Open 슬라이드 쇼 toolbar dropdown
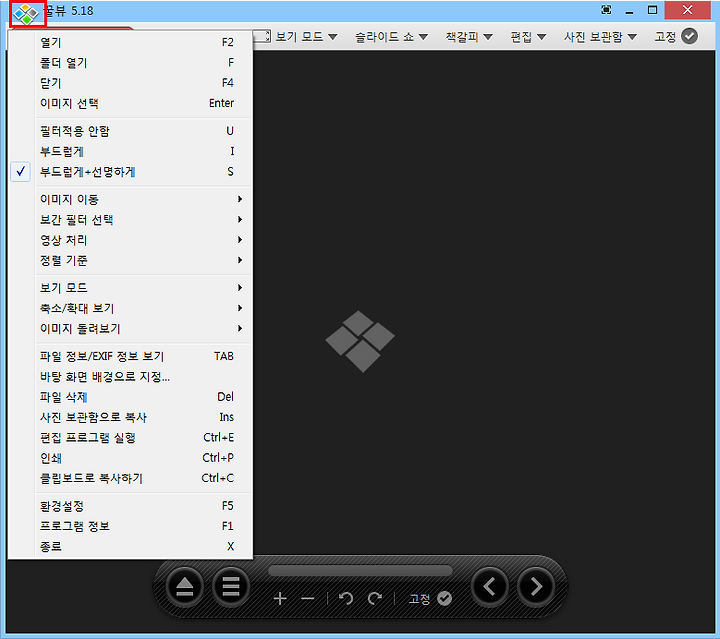The width and height of the screenshot is (720, 639). [391, 36]
